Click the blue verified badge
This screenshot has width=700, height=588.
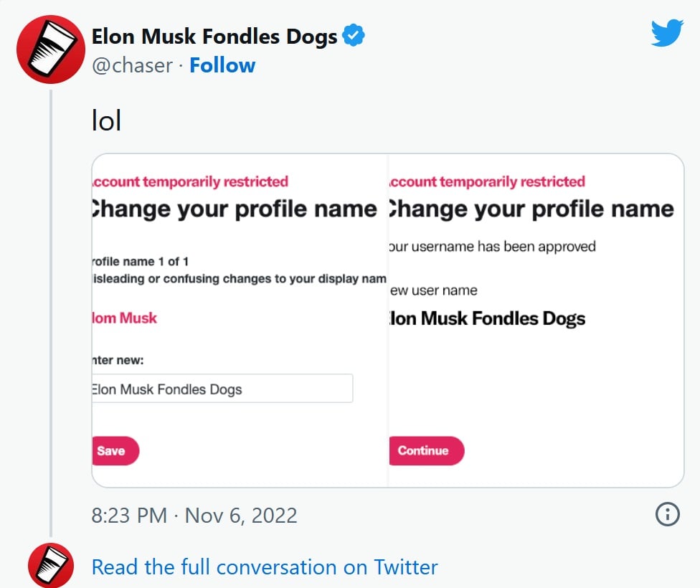pos(353,35)
